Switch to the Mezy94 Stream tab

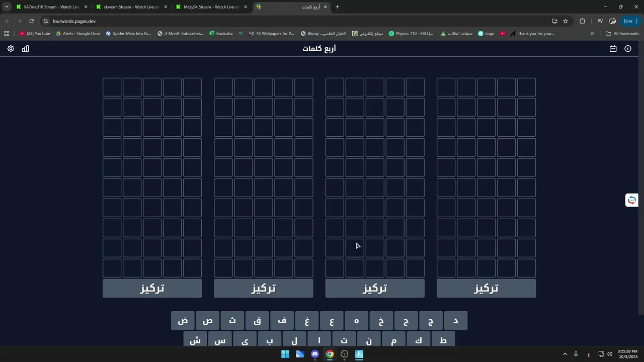pyautogui.click(x=211, y=7)
